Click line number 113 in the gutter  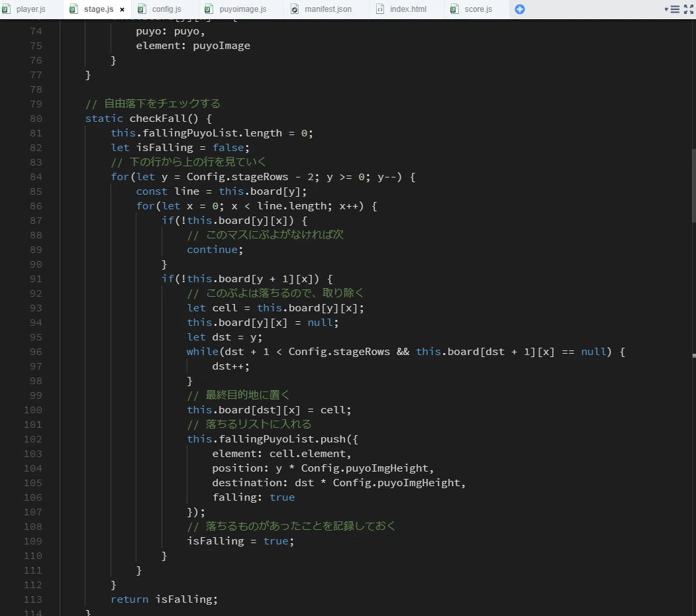(x=33, y=599)
